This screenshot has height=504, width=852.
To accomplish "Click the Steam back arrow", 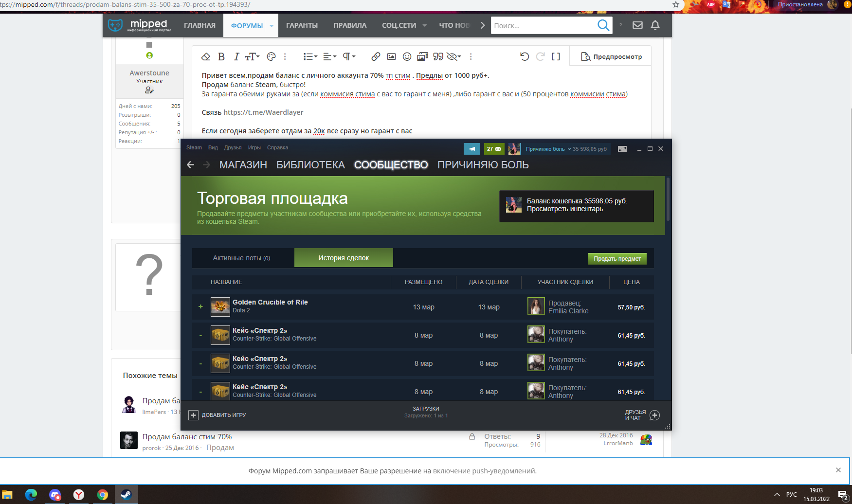I will (x=191, y=165).
